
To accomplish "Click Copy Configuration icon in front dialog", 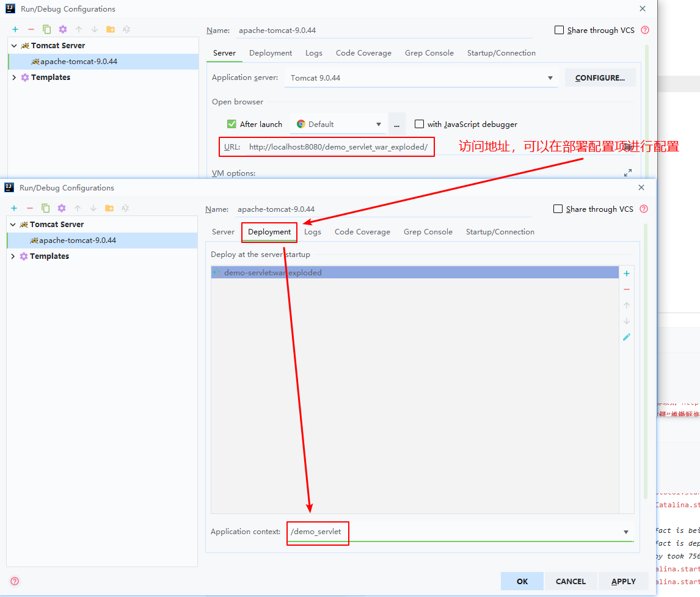I will [x=46, y=208].
